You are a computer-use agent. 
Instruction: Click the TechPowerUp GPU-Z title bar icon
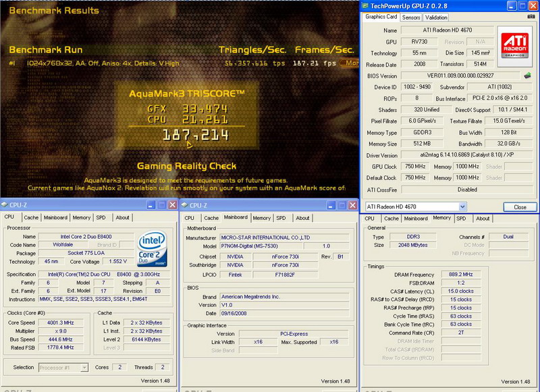pos(365,5)
